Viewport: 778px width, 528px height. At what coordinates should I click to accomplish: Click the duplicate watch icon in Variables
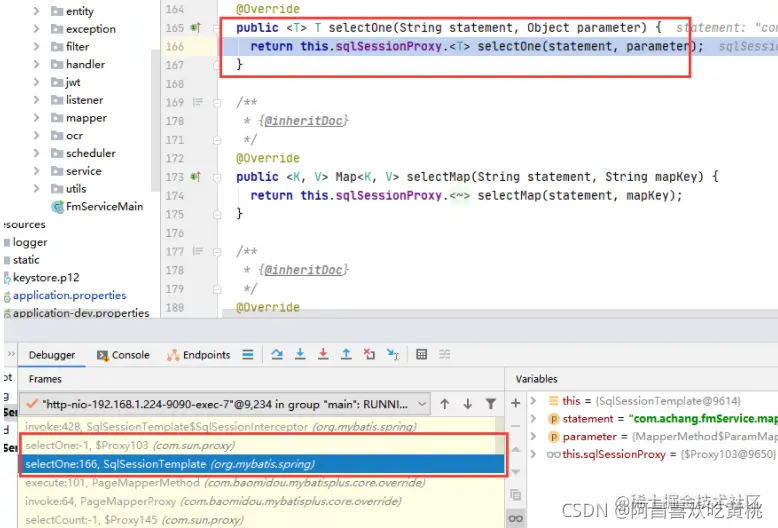516,495
